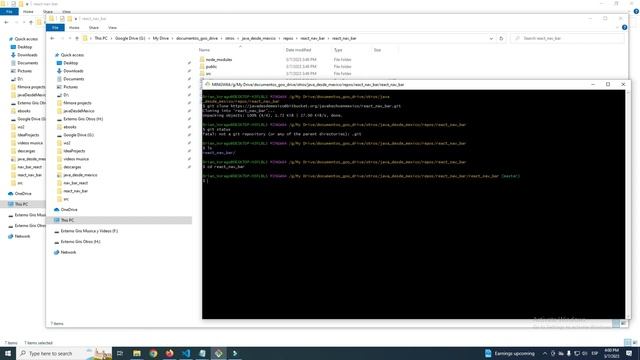Viewport: 640px width, 360px height.
Task: Open the Home ribbon tab in front Explorer
Action: [x=74, y=28]
